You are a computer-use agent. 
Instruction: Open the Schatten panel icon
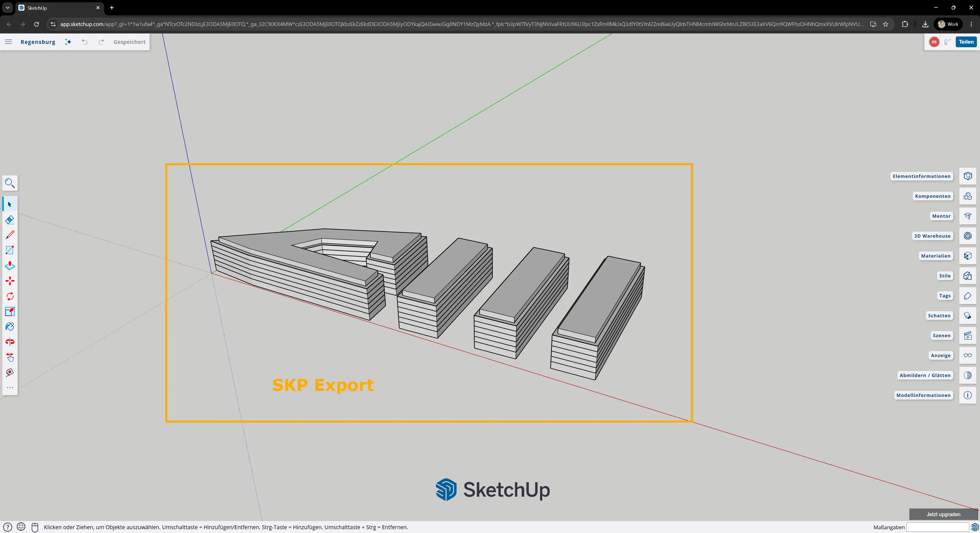pos(968,316)
